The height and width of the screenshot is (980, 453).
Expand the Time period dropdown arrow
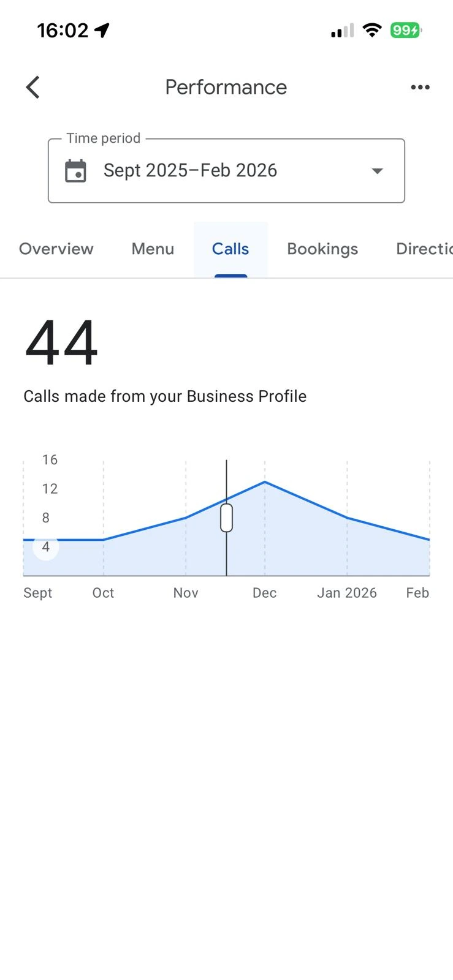[377, 171]
